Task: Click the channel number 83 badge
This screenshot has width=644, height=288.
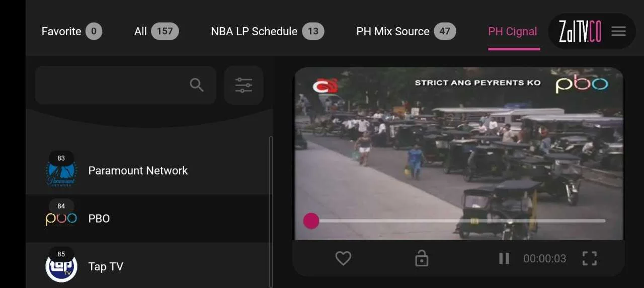Action: point(61,158)
